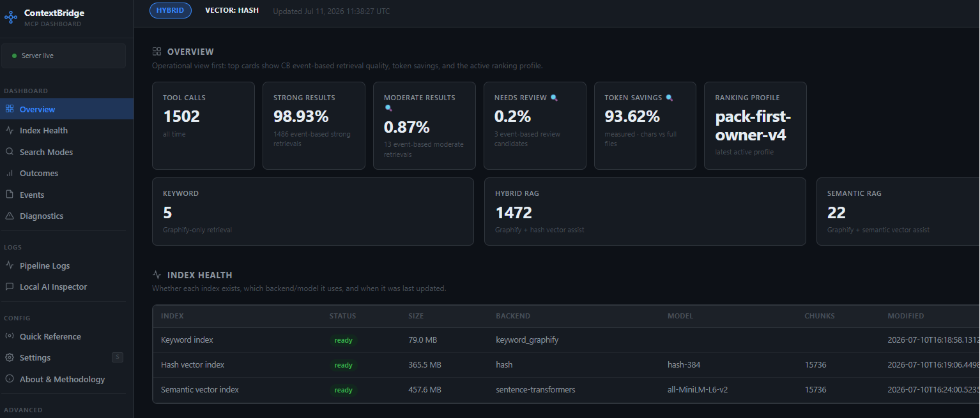Screen dimensions: 980x418
Task: Open the Overview page in sidebar
Action: [x=66, y=109]
